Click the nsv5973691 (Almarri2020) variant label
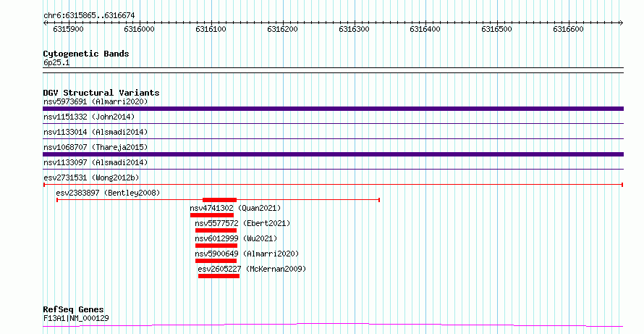 click(x=96, y=101)
